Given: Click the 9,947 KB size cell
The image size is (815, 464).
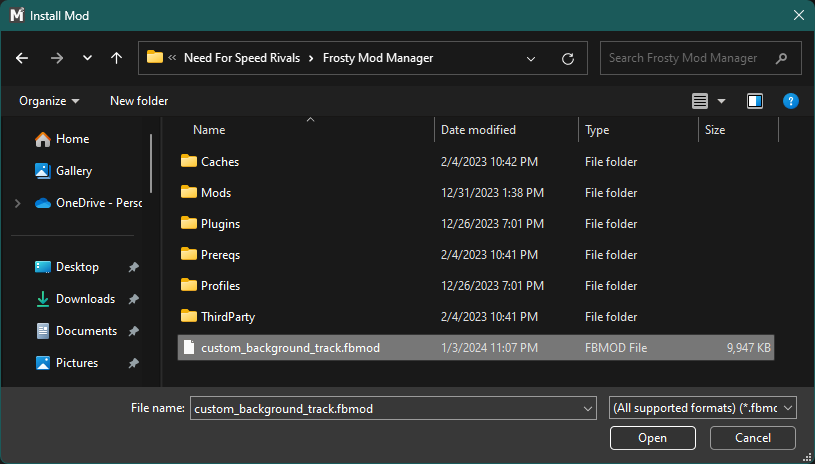Looking at the screenshot, I should pos(748,348).
